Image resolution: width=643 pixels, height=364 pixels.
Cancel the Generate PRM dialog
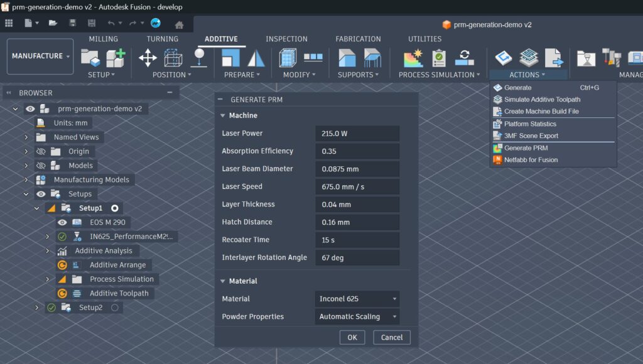(392, 337)
